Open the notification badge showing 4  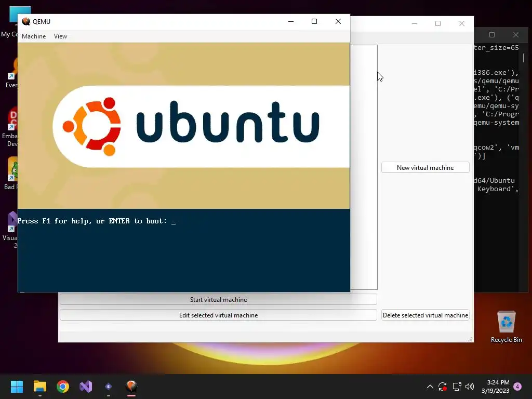point(517,387)
